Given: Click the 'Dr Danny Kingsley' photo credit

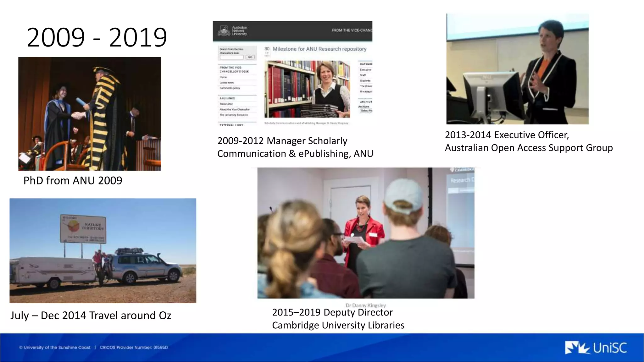Looking at the screenshot, I should pos(366,305).
